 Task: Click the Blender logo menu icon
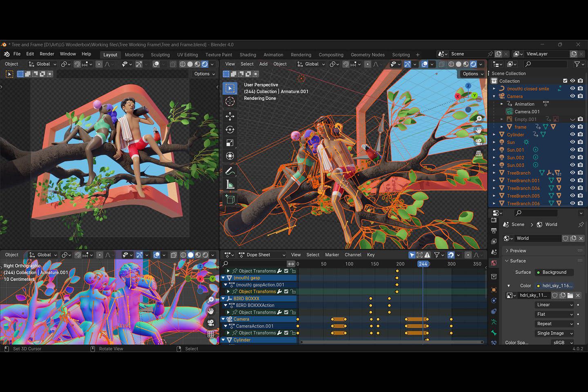(x=7, y=54)
